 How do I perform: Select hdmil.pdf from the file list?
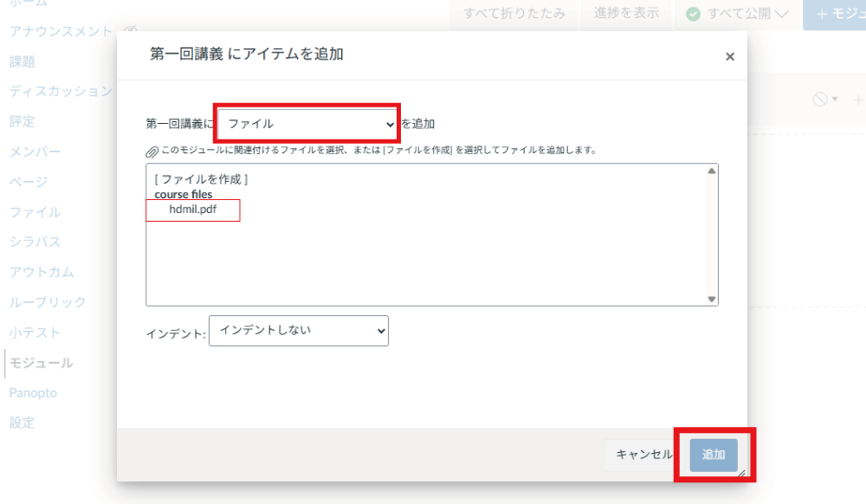pos(192,210)
